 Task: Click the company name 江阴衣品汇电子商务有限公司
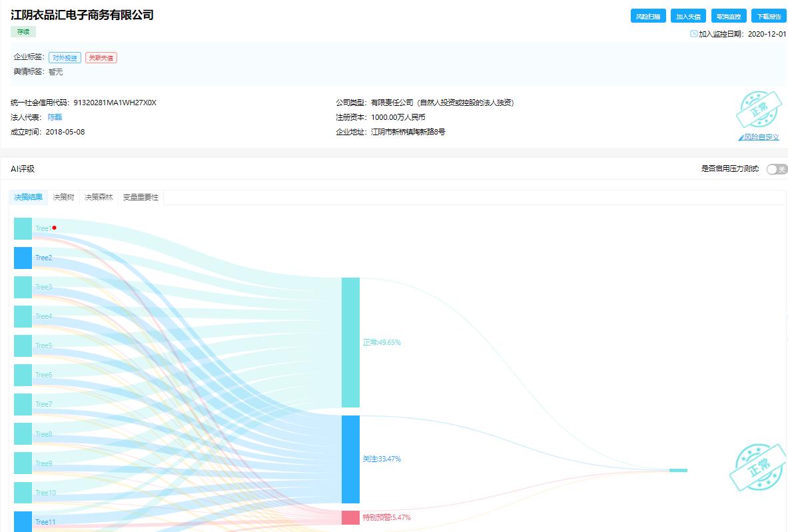(83, 15)
